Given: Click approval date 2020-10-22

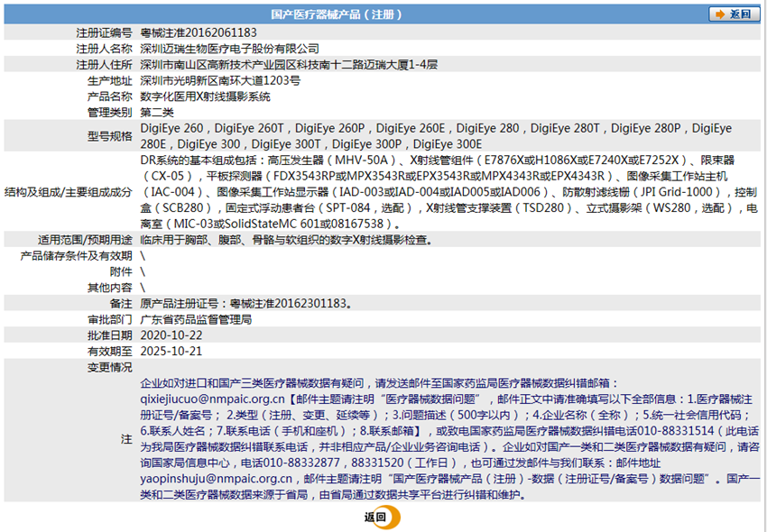Looking at the screenshot, I should pos(171,335).
